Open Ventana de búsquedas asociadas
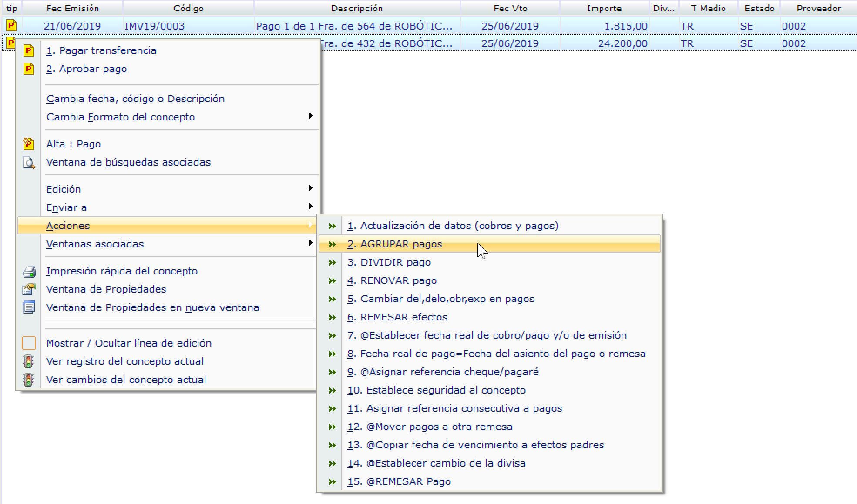857x504 pixels. [128, 162]
